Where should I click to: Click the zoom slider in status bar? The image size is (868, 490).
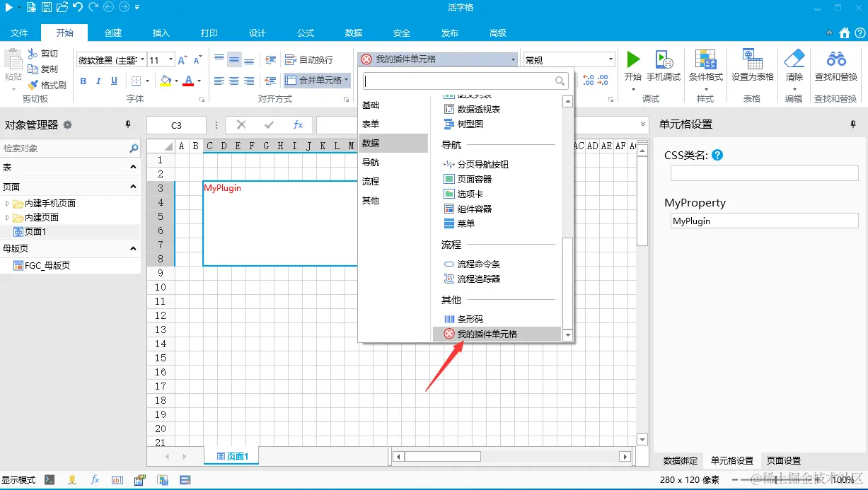pyautogui.click(x=777, y=479)
